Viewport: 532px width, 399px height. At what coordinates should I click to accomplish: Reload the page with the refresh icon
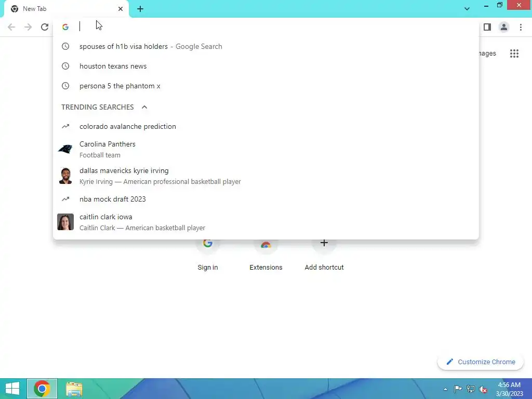point(45,27)
